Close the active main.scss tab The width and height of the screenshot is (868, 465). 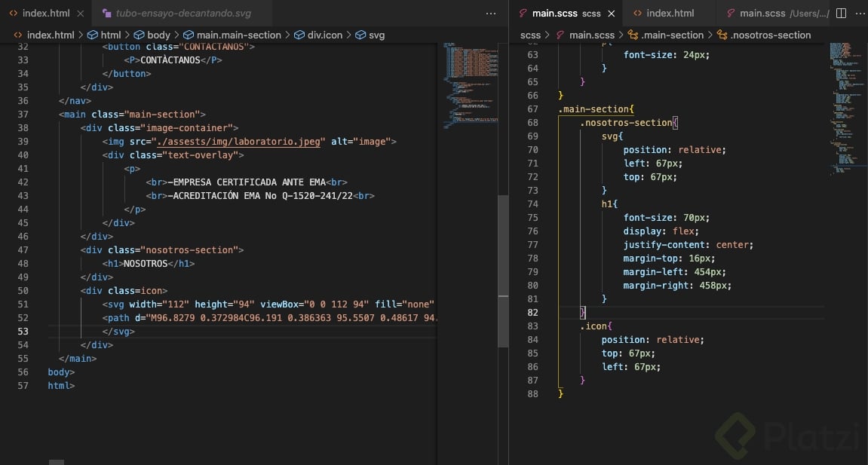coord(611,14)
